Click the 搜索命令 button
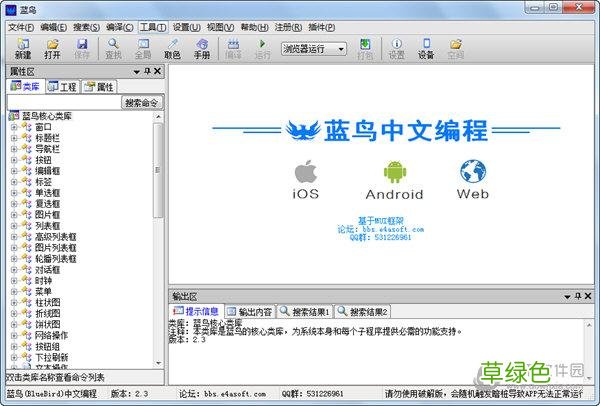Image resolution: width=600 pixels, height=406 pixels. 141,103
